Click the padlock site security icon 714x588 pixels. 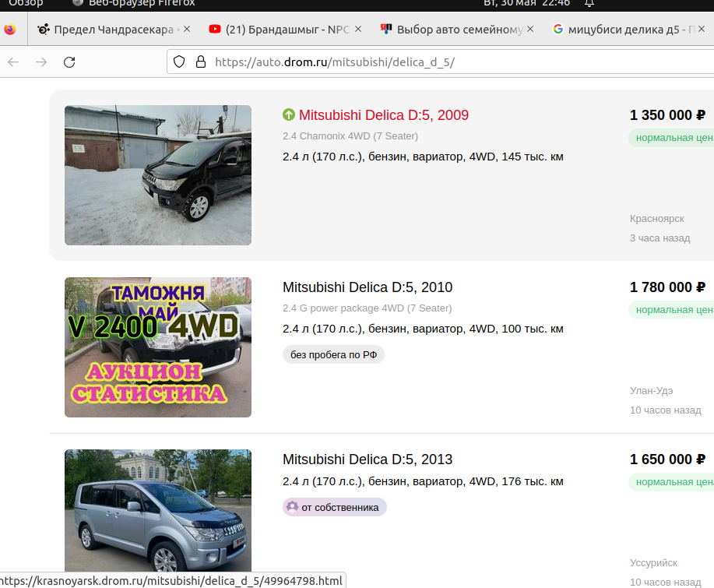click(201, 62)
